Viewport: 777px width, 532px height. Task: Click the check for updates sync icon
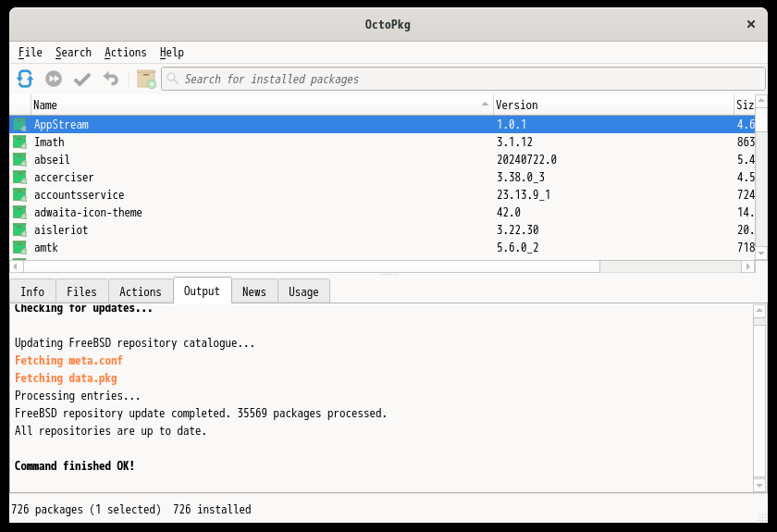click(25, 80)
